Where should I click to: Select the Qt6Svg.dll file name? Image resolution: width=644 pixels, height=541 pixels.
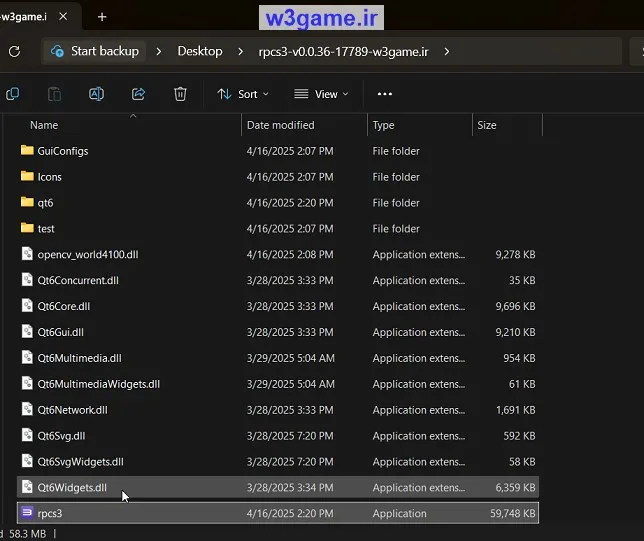61,436
